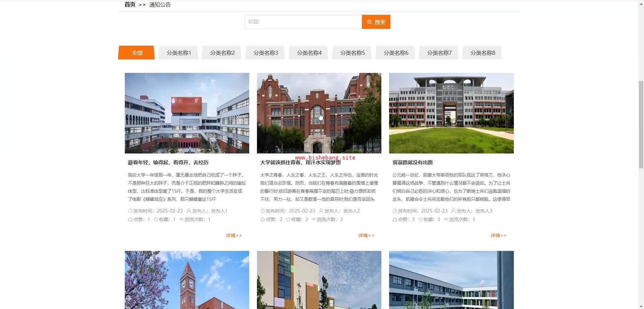Open article title 大学就该抓住青春，用汗水实现梦想
The image size is (644, 309).
pos(300,163)
